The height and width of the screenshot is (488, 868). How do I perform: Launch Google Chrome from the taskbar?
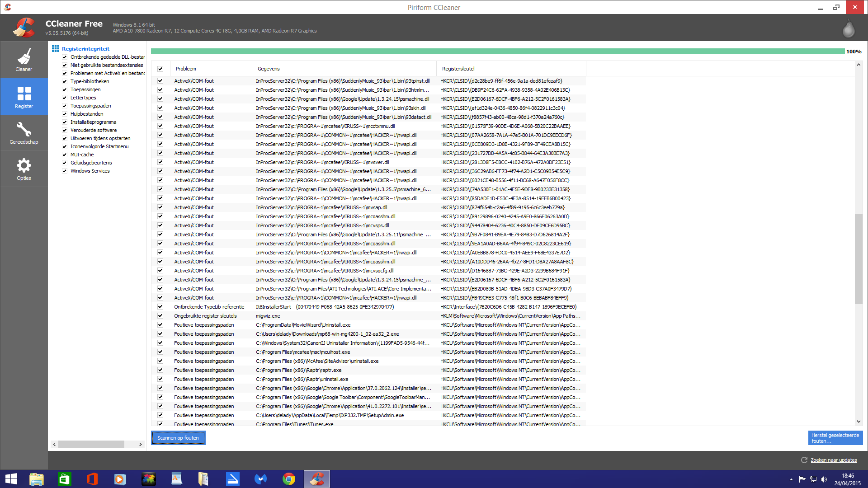pyautogui.click(x=289, y=479)
